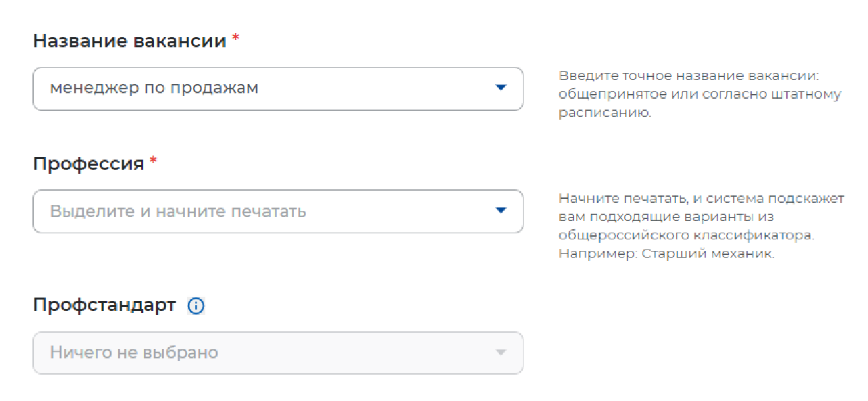
Task: Click the red asterisk after Профессия
Action: 153,161
